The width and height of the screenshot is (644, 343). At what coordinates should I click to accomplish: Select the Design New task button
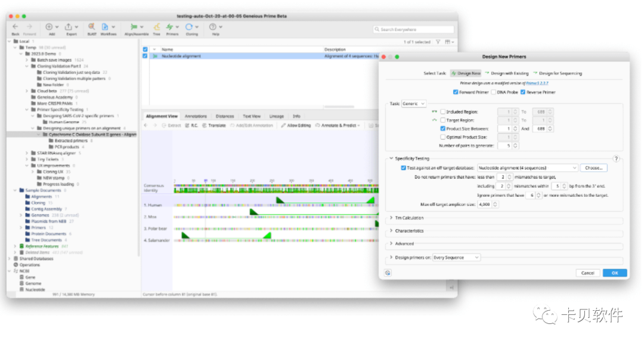466,73
